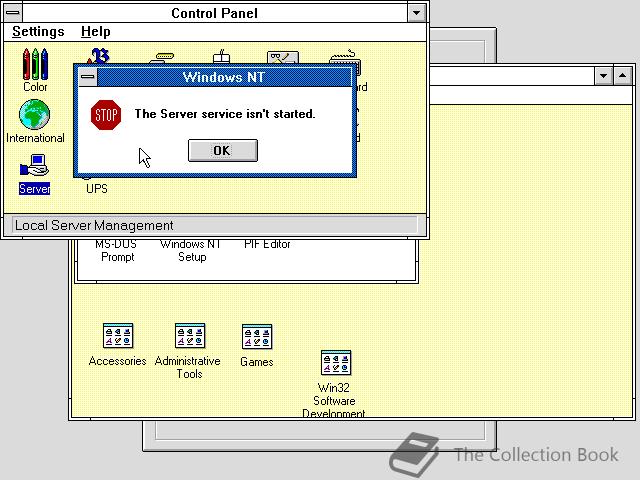640x480 pixels.
Task: Open the International globe icon
Action: coord(35,115)
